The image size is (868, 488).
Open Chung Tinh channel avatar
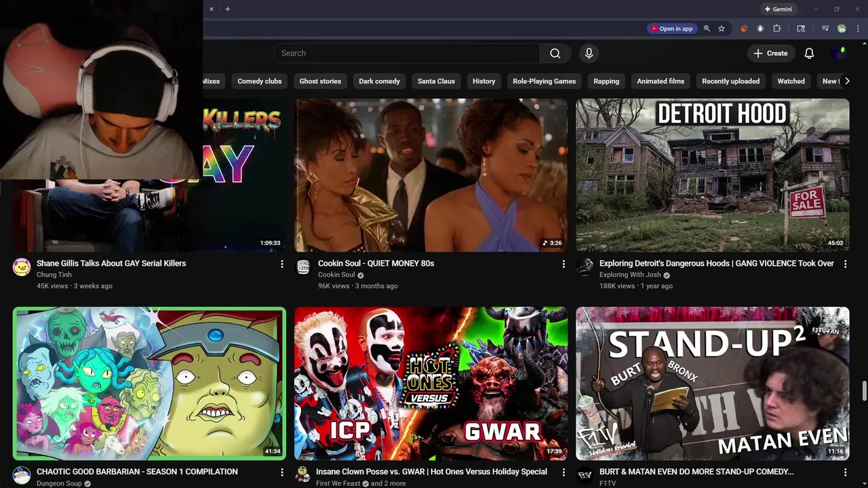tap(22, 267)
